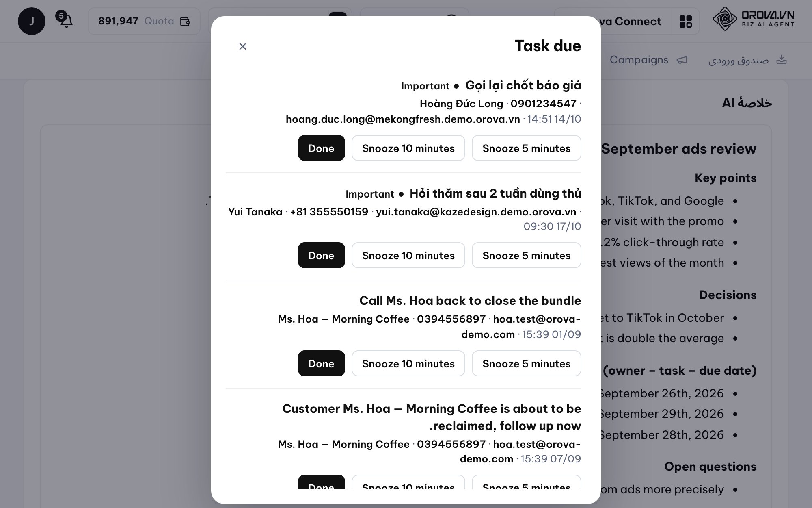
Task: Click the inbox download icon
Action: click(782, 60)
